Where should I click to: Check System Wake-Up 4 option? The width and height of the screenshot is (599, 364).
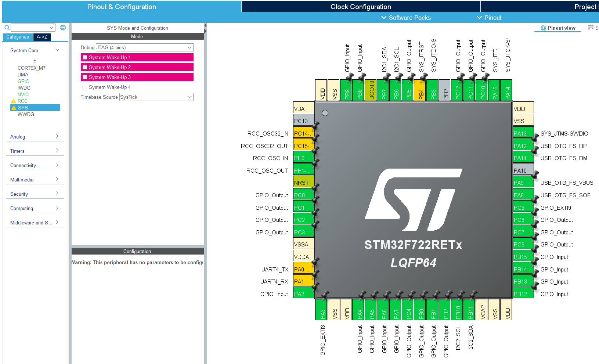pos(85,87)
